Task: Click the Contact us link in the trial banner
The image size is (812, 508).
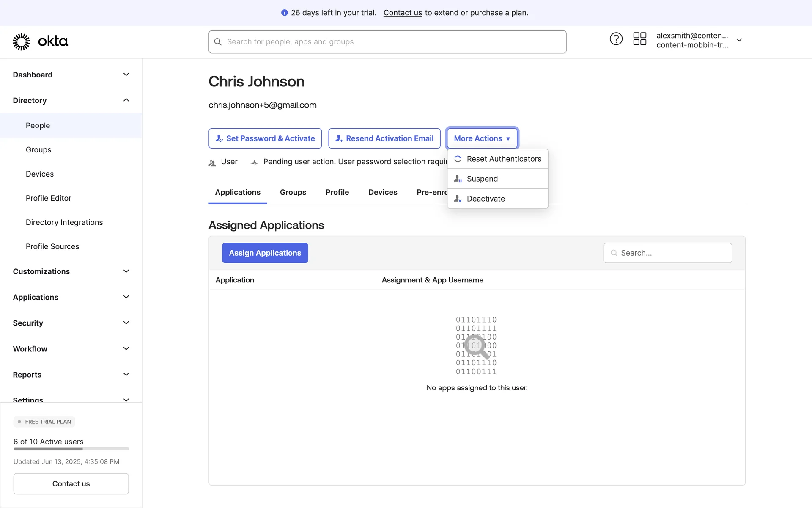Action: [x=402, y=13]
